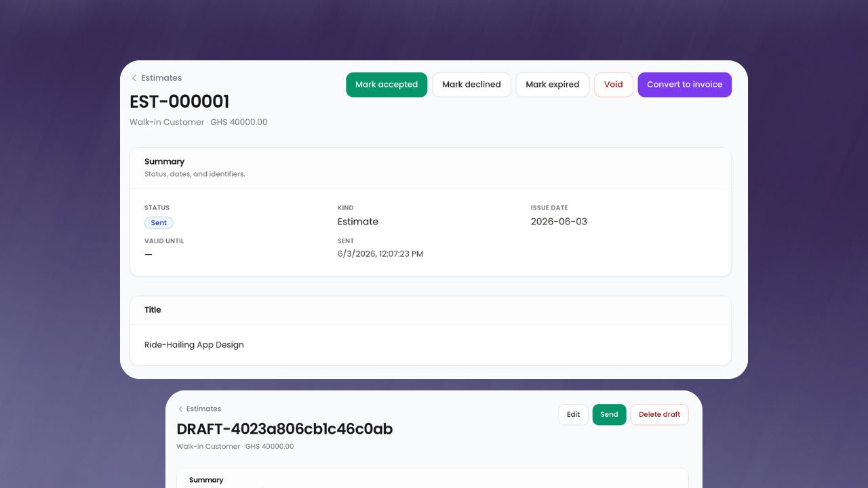Click Summary heading in EST-000001 card
868x488 pixels.
coord(164,161)
